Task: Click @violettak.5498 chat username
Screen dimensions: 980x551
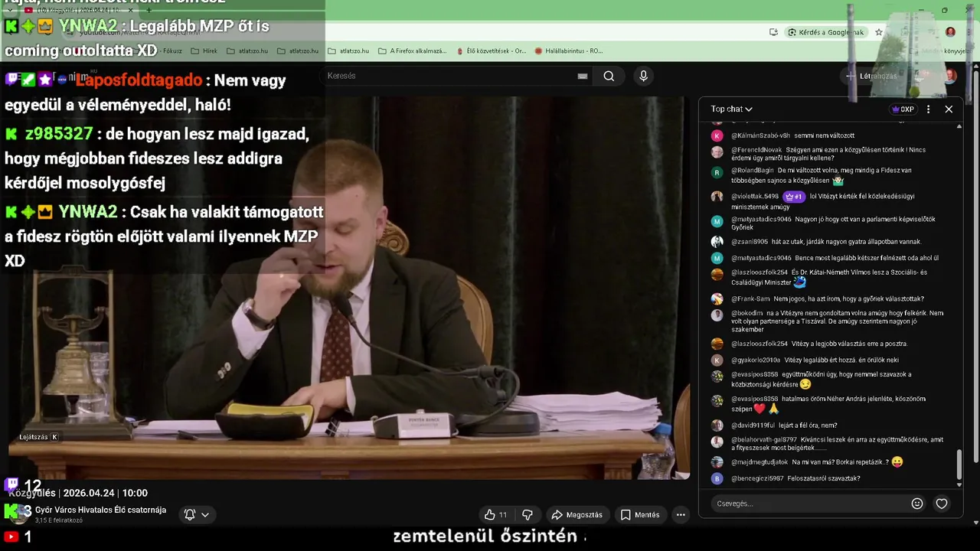Action: point(755,197)
